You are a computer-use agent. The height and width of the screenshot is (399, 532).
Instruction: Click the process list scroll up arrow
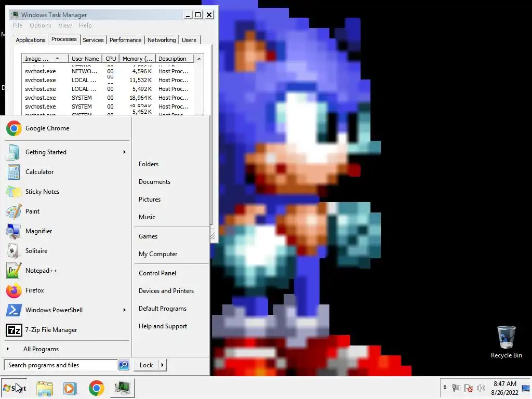click(x=199, y=59)
